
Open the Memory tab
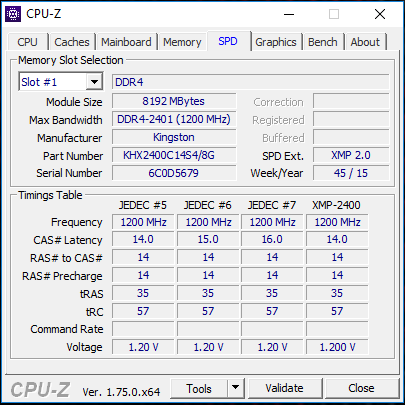click(182, 42)
